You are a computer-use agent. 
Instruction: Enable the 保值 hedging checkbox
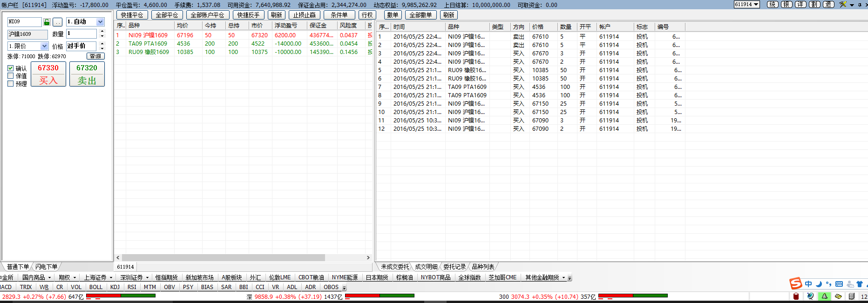coord(11,76)
